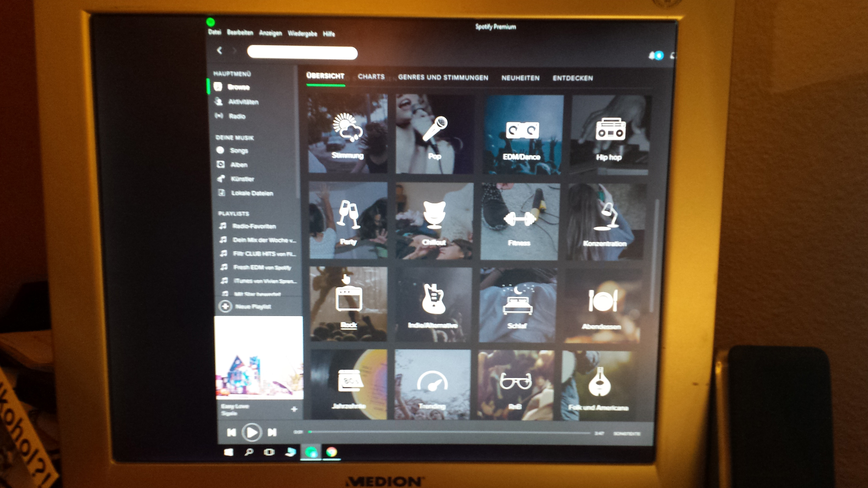Open the Folk und Americana tile
This screenshot has width=868, height=488.
click(599, 386)
